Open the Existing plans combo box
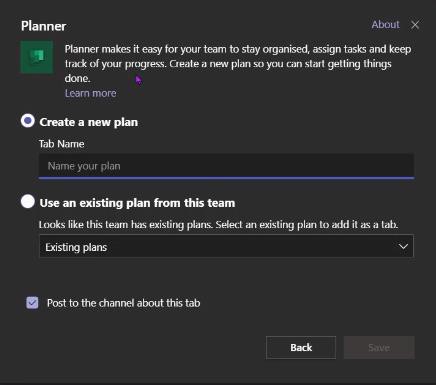The width and height of the screenshot is (436, 385). [x=226, y=247]
